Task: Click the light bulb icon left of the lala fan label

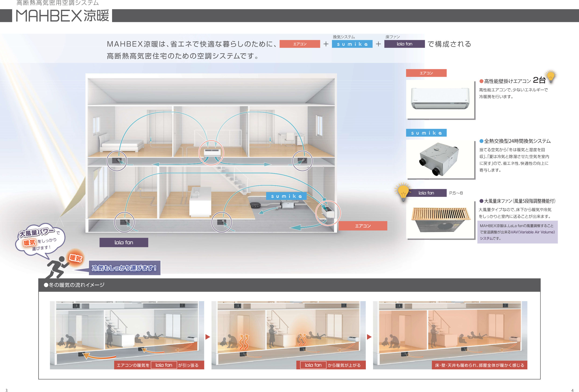Action: coord(403,192)
